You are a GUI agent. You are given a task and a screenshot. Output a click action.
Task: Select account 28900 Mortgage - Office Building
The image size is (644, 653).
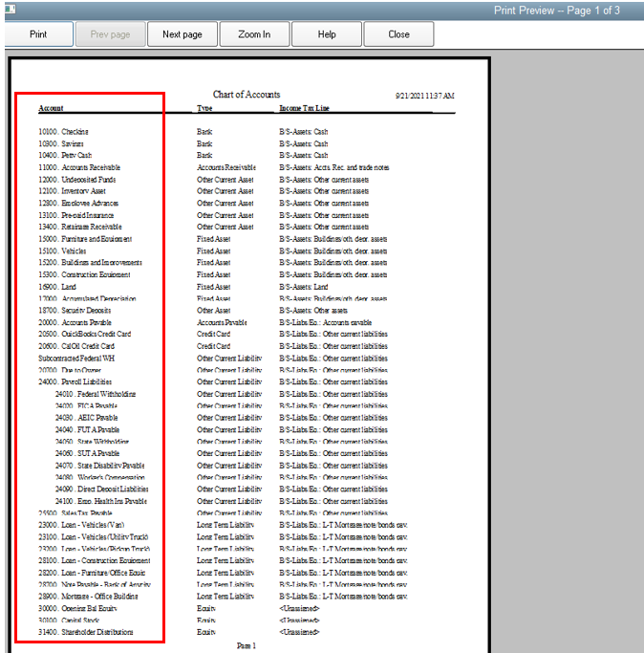[88, 597]
